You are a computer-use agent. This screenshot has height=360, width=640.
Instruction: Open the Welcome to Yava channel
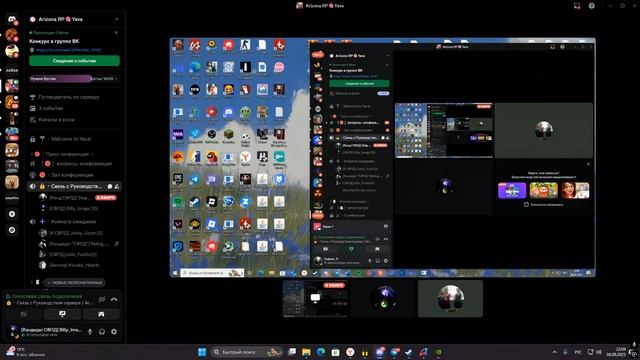click(x=71, y=139)
